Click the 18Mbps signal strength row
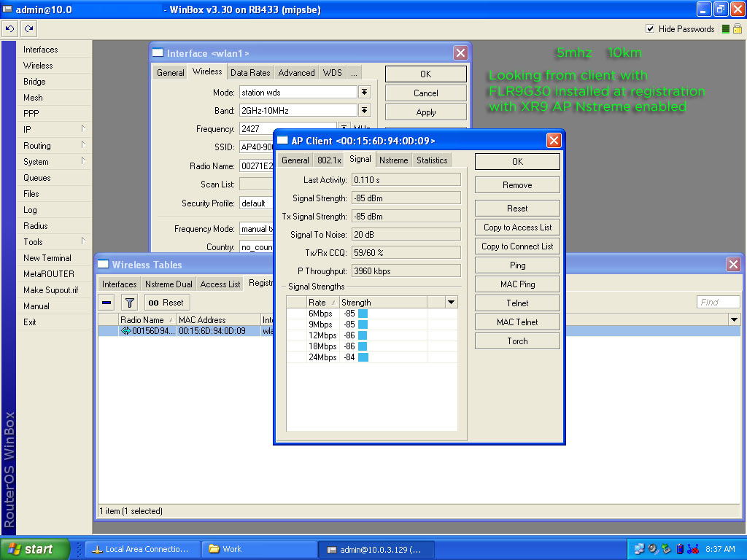 tap(371, 346)
